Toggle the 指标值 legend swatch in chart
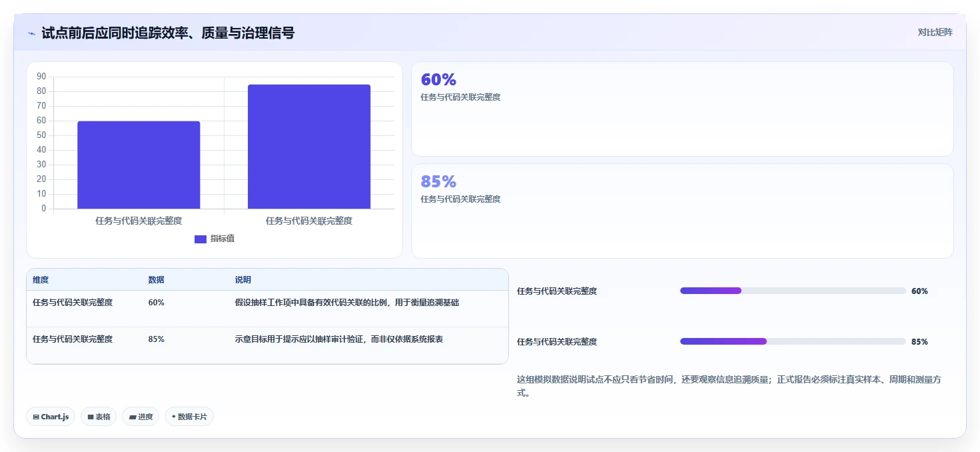Screen dimensions: 980x452 pyautogui.click(x=201, y=239)
